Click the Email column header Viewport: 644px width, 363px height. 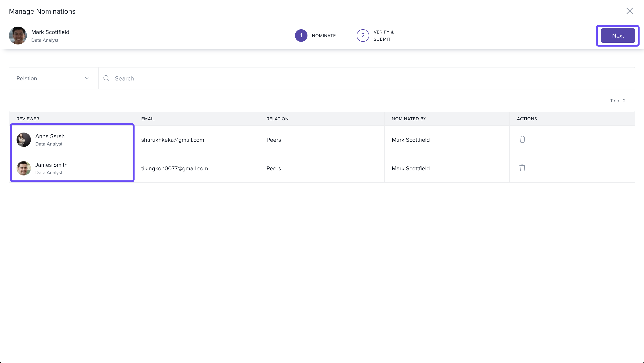coord(148,119)
